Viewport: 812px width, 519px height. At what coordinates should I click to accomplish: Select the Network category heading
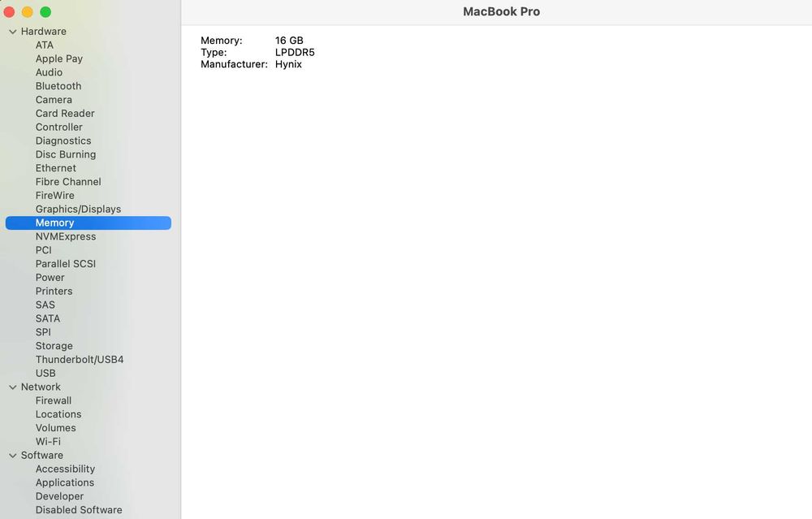tap(41, 387)
